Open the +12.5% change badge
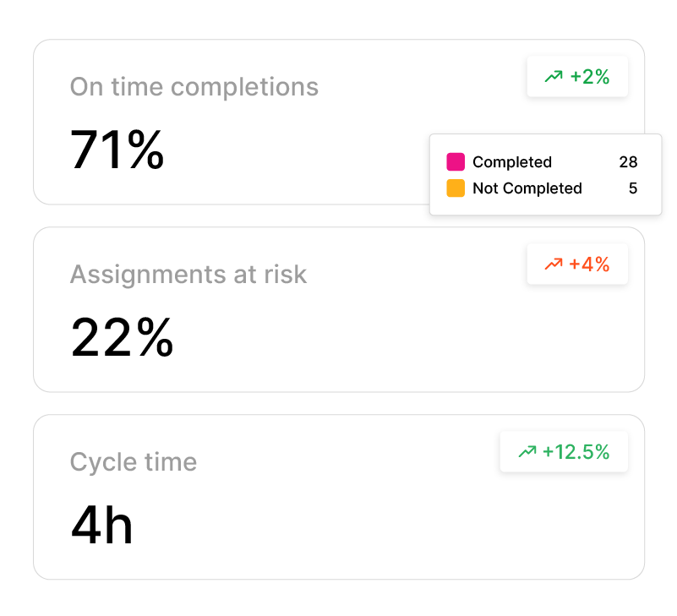This screenshot has width=677, height=616. 564,451
